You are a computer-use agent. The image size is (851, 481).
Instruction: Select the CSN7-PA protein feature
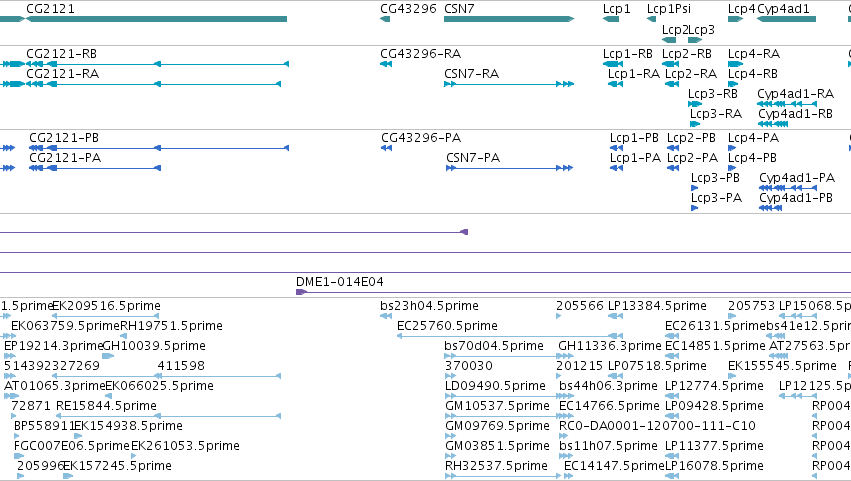click(510, 168)
